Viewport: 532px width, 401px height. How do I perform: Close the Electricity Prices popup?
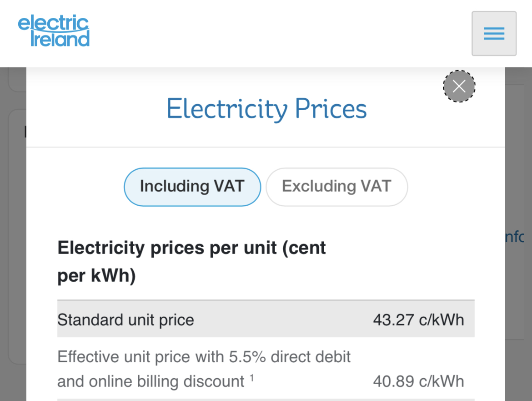[459, 86]
